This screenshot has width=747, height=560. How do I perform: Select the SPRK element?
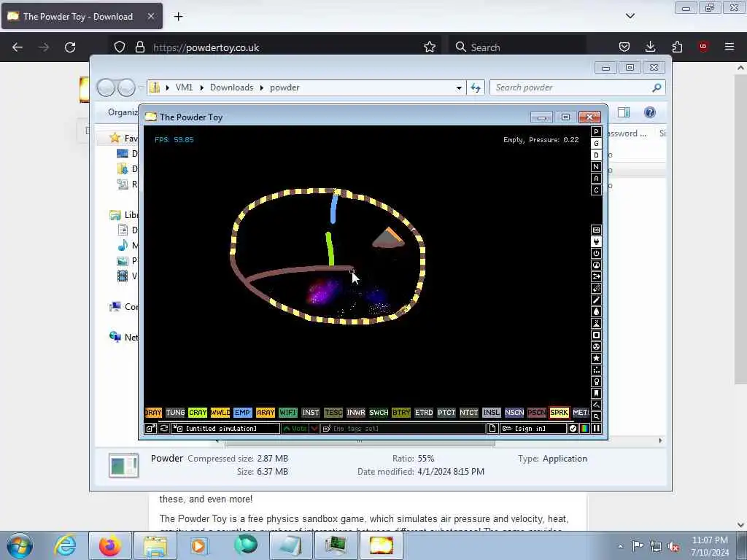click(560, 413)
